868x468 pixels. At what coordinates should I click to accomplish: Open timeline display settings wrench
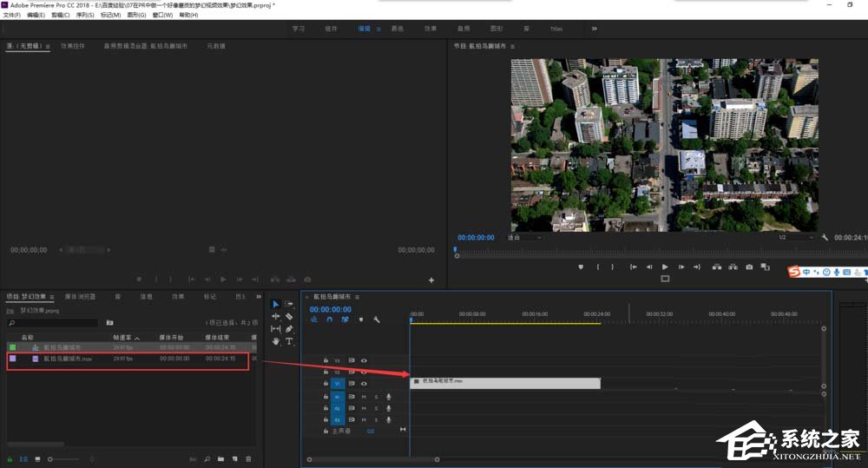coord(377,320)
